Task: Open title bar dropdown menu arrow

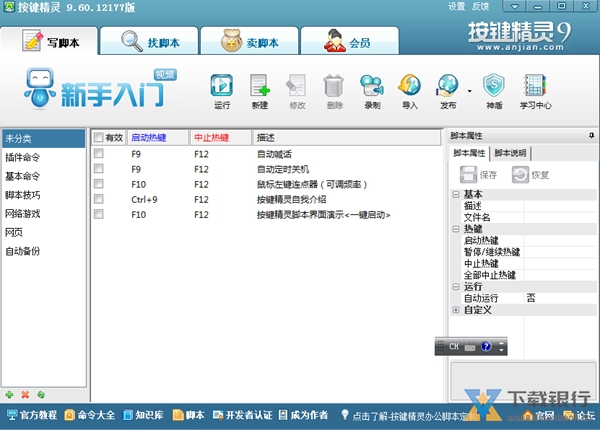Action: pos(515,6)
